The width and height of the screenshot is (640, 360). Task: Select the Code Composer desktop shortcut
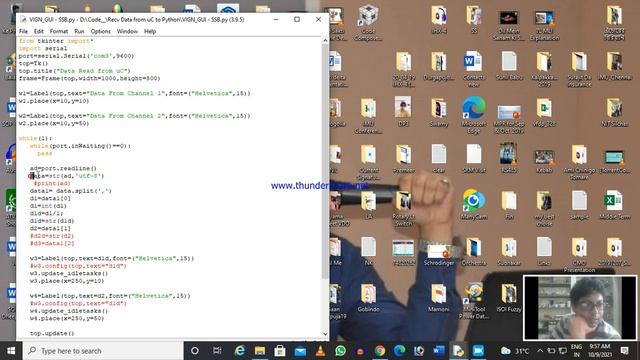tap(368, 23)
